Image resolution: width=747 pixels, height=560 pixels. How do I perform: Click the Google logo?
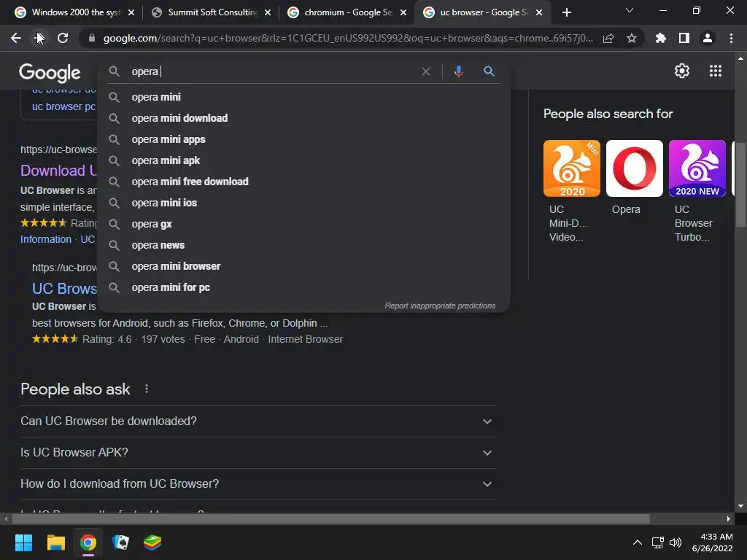click(x=50, y=72)
